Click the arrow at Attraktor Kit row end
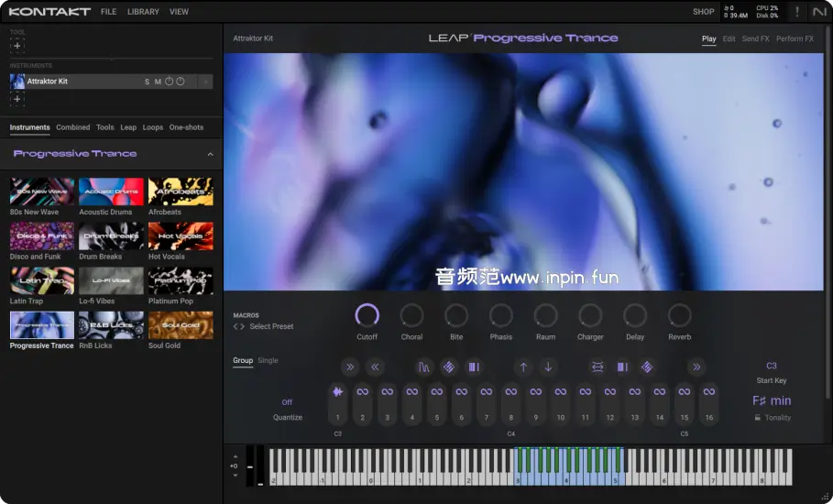Screen dimensions: 833x504 point(205,82)
